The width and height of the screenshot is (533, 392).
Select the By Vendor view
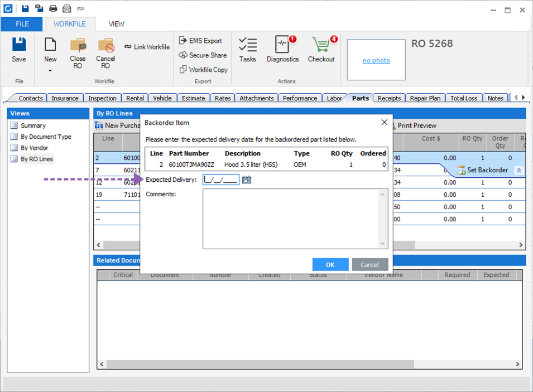pos(35,148)
